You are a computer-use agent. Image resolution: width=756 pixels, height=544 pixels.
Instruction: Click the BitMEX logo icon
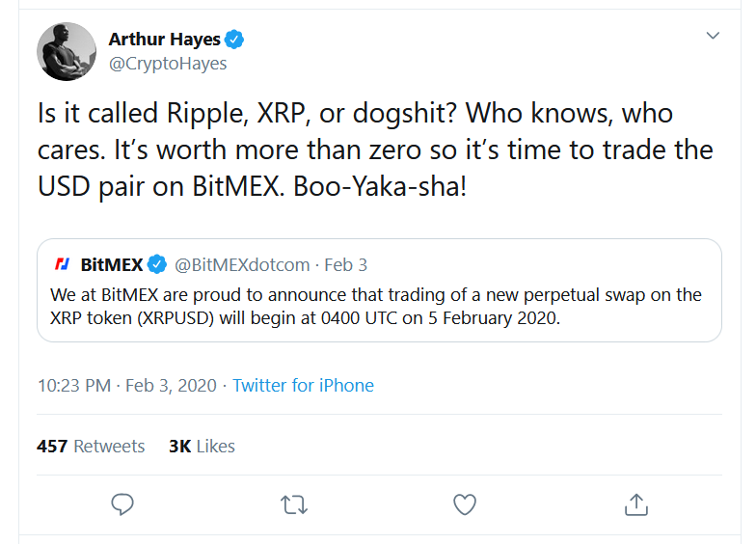(62, 264)
